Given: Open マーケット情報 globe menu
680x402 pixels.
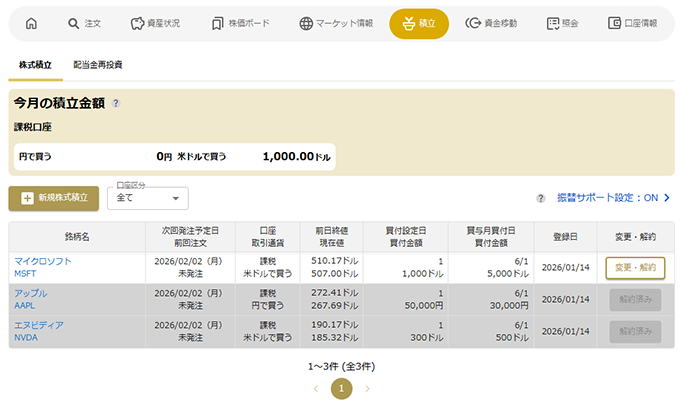Looking at the screenshot, I should point(336,23).
